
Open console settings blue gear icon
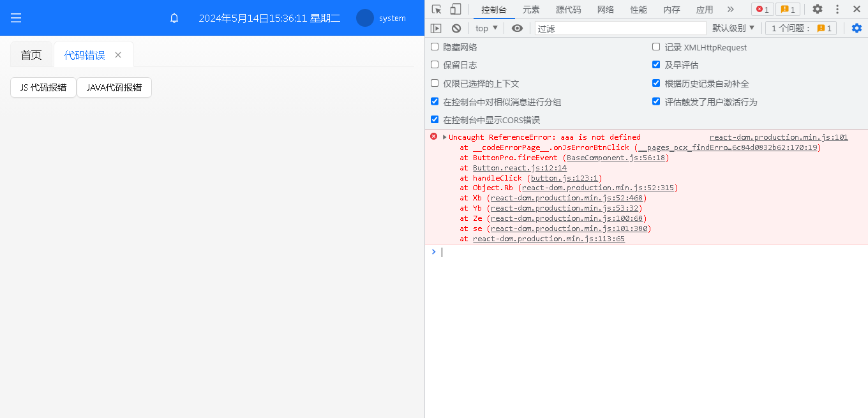[857, 28]
